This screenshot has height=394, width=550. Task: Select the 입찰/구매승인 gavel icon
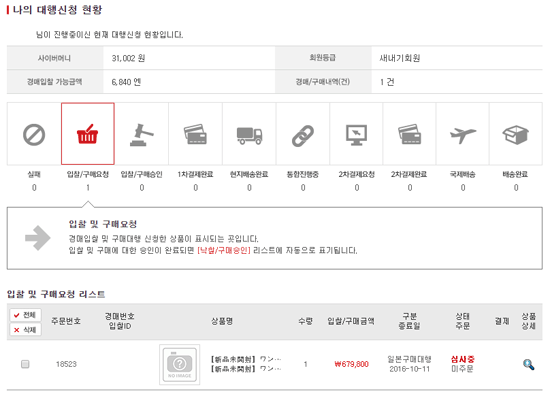(x=142, y=134)
